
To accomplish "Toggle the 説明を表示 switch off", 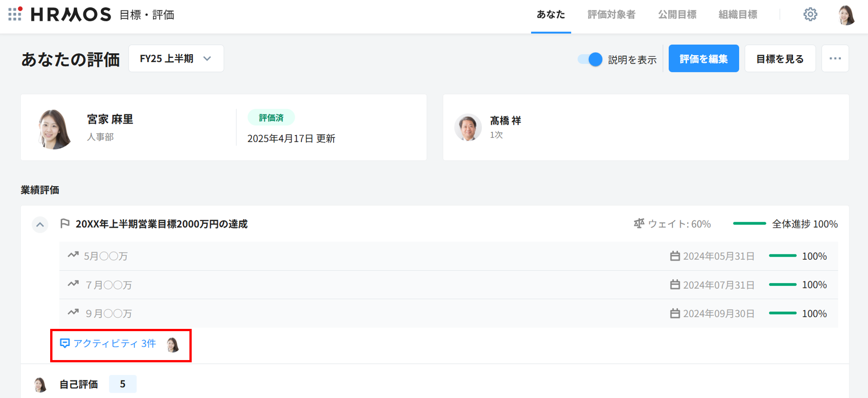I will [x=590, y=59].
